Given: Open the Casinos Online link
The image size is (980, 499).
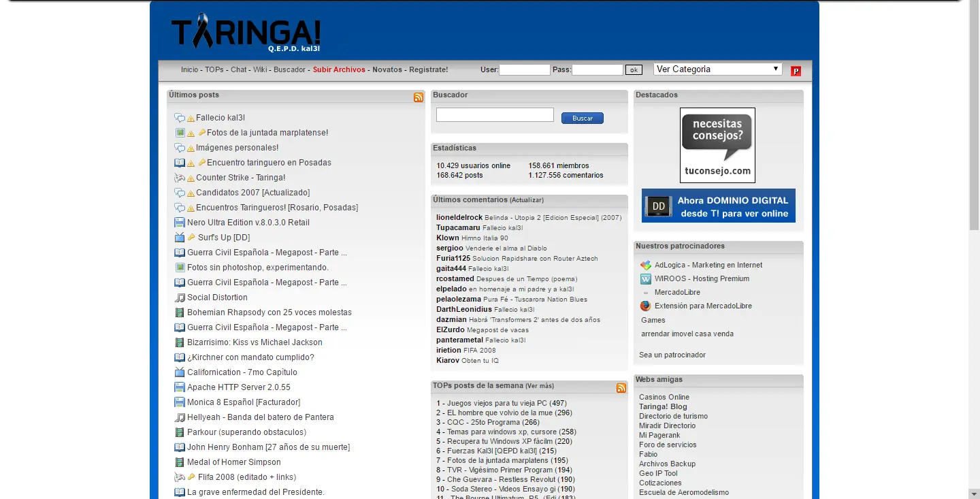Looking at the screenshot, I should [x=664, y=398].
